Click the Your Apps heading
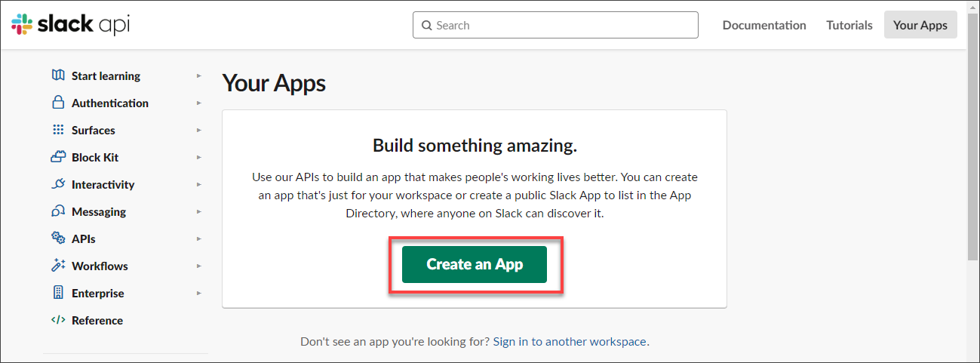 (x=274, y=83)
